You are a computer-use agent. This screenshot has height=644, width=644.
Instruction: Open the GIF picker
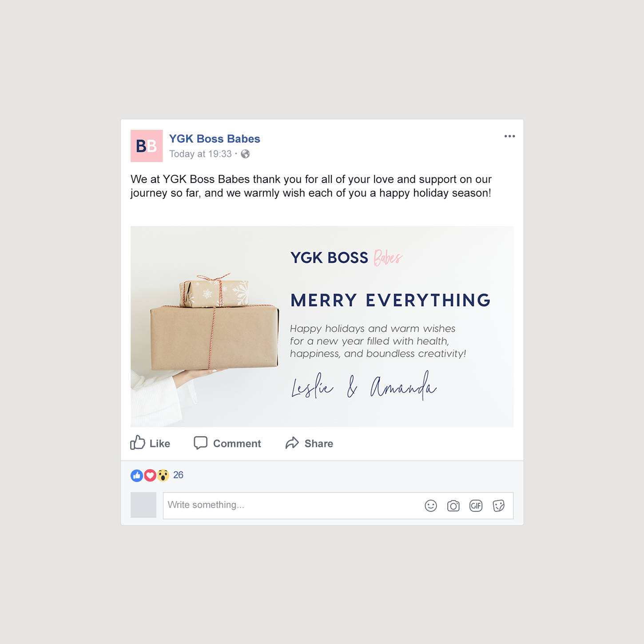[476, 506]
